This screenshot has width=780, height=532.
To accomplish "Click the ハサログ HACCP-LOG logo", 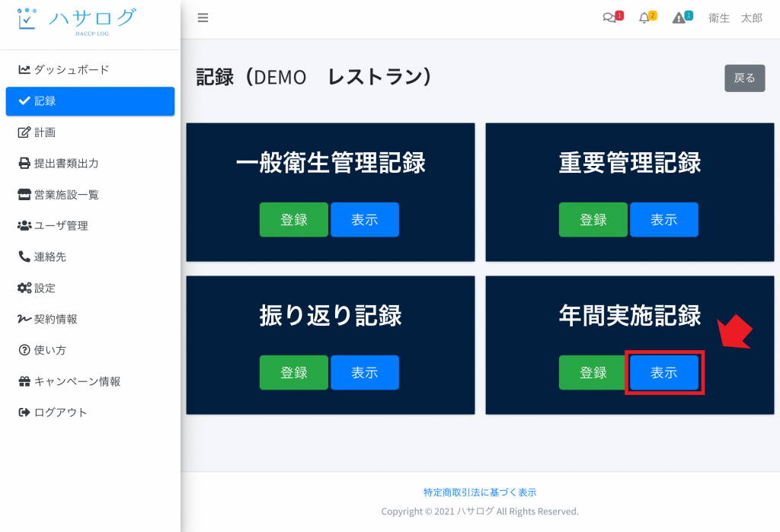I will (76, 21).
